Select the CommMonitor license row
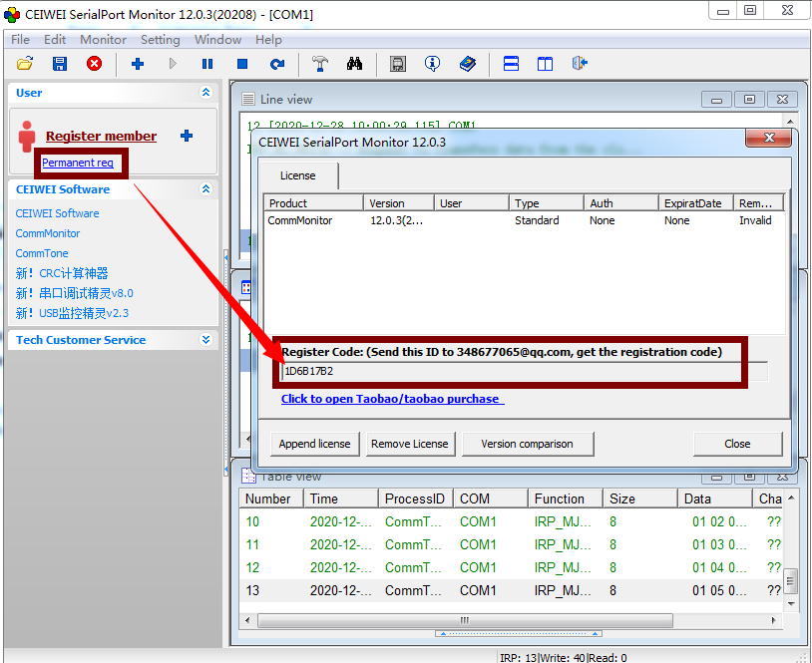Image resolution: width=812 pixels, height=663 pixels. point(524,220)
